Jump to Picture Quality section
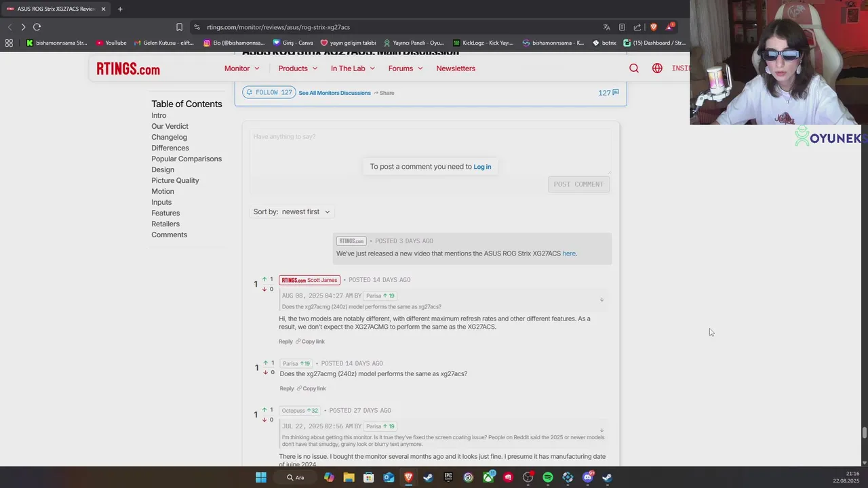868x488 pixels. (x=175, y=180)
